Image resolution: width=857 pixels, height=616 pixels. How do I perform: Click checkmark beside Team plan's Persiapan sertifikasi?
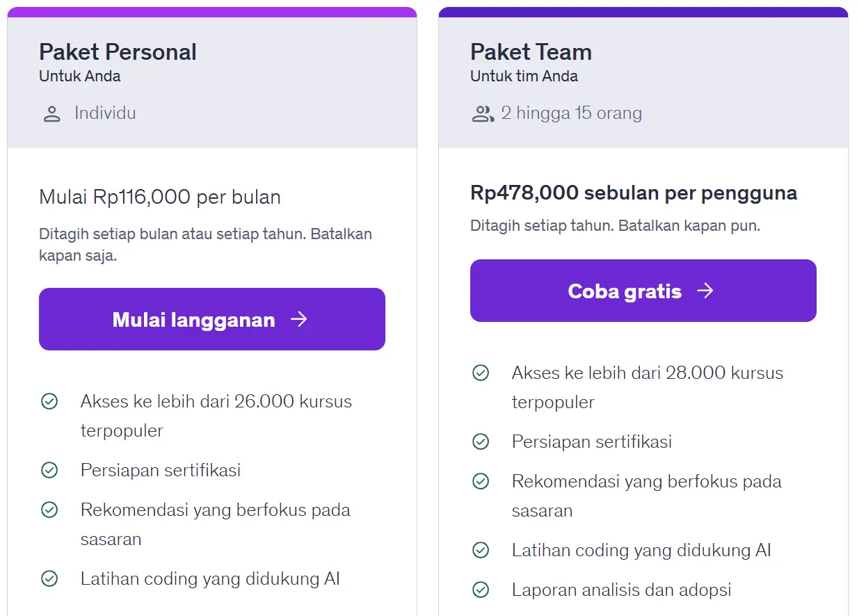click(481, 441)
